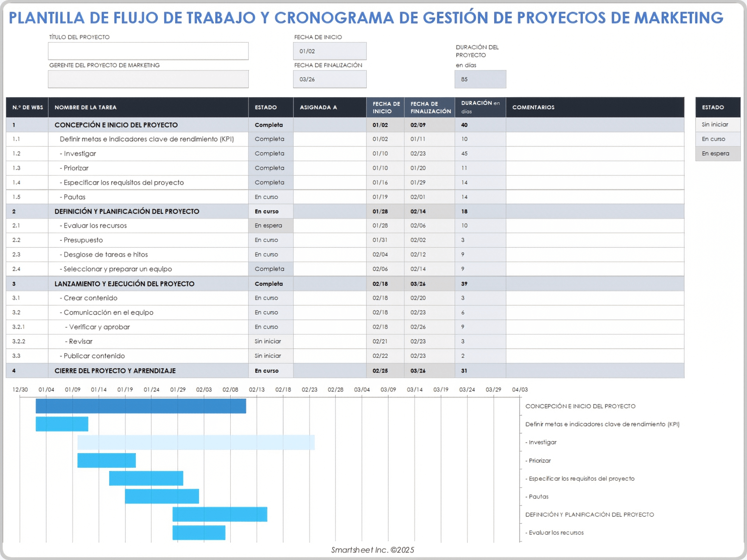Click the Asignada a cell for Crear contenido

tap(330, 298)
